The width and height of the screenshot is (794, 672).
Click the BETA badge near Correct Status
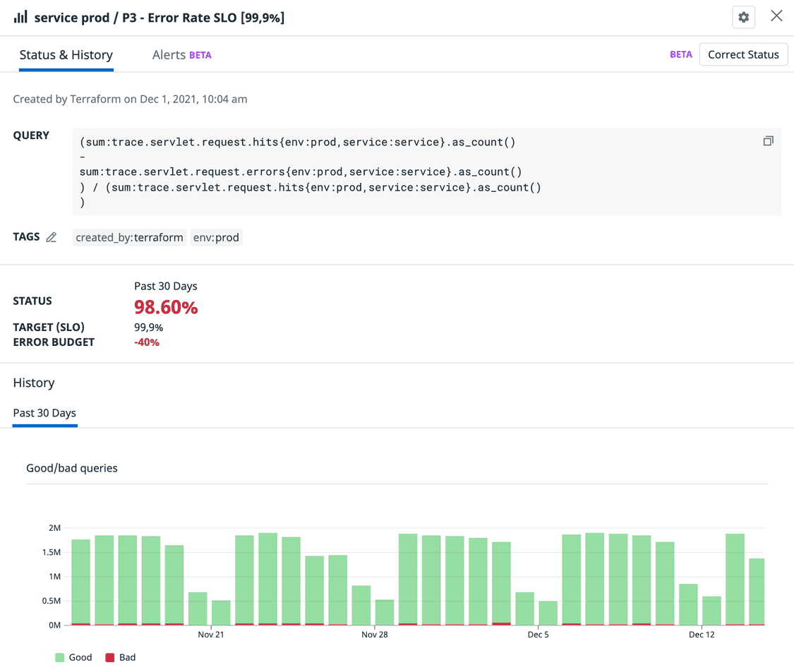click(x=680, y=54)
